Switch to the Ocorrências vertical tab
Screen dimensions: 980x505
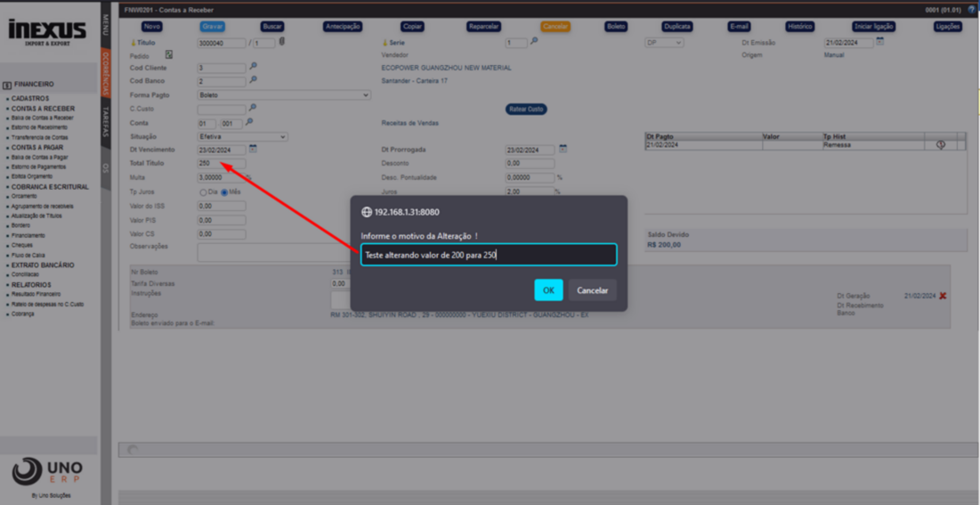(105, 71)
